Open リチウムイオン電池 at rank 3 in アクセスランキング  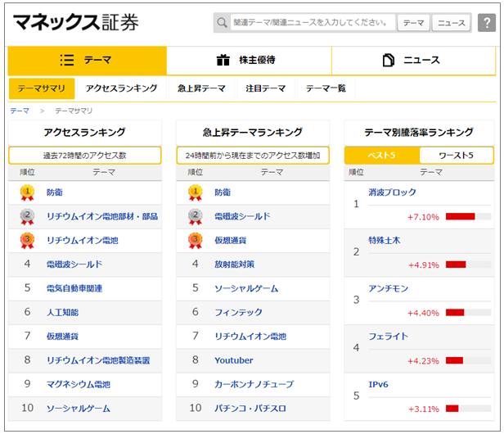pyautogui.click(x=83, y=241)
